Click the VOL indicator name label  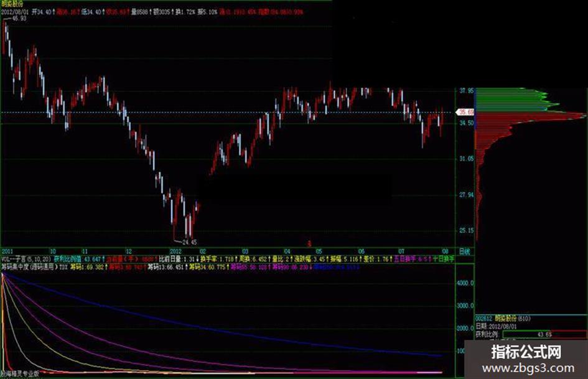(x=26, y=259)
